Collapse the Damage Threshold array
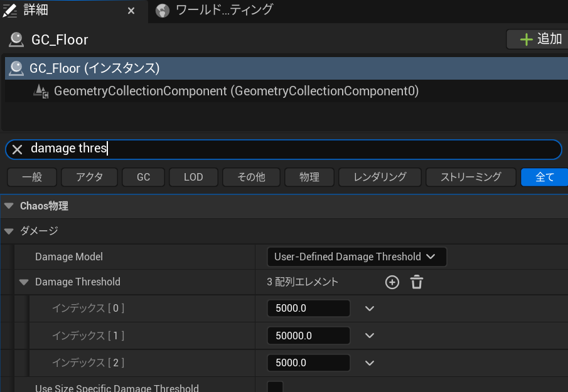Screen dimensions: 568x392 [x=24, y=282]
